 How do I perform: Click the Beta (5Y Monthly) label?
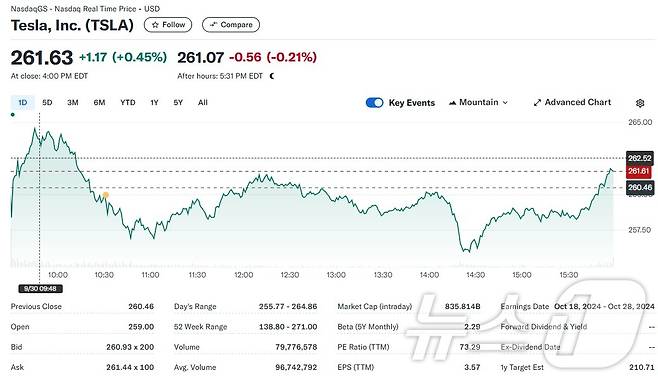pyautogui.click(x=368, y=326)
